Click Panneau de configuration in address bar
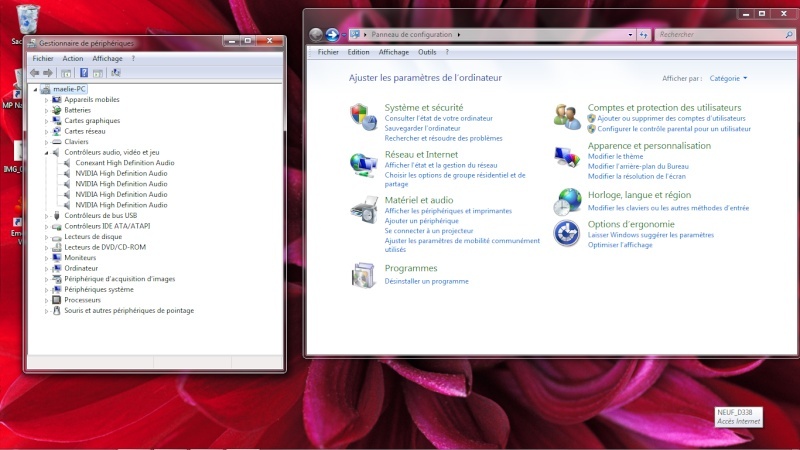This screenshot has width=800, height=450. (412, 35)
